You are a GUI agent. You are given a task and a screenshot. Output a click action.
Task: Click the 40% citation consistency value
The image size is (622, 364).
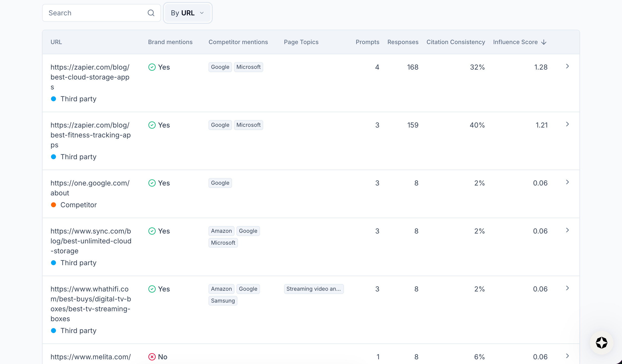(x=477, y=125)
